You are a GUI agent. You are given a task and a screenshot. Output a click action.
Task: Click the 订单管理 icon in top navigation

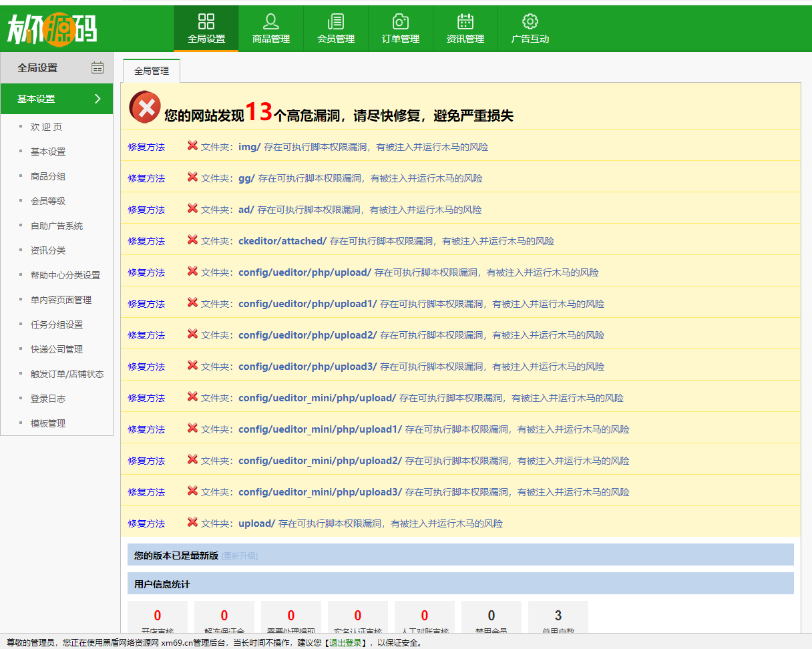click(400, 21)
